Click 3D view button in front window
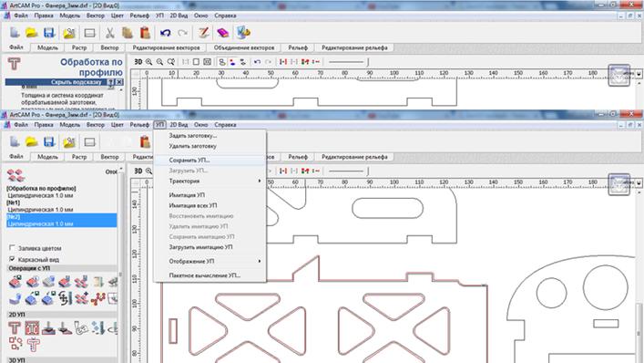This screenshot has width=644, height=363. (x=138, y=171)
